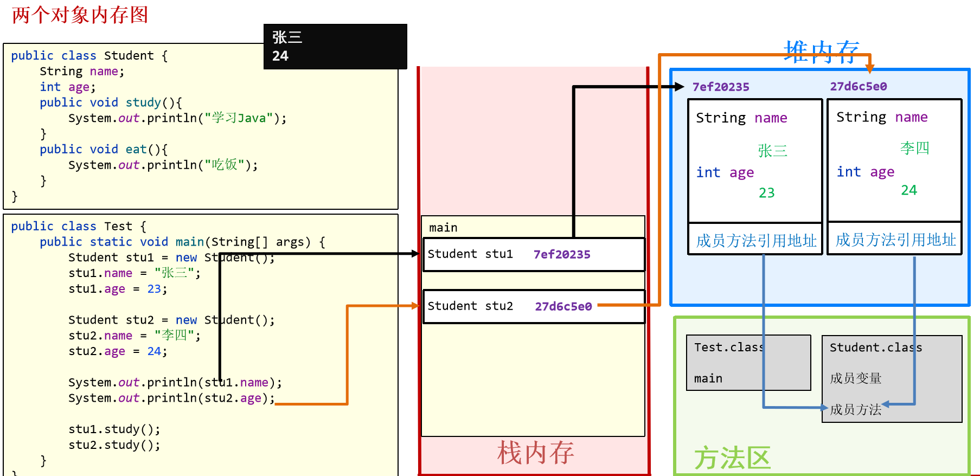Click the value 张三 in heap object
This screenshot has height=476, width=980.
point(772,150)
